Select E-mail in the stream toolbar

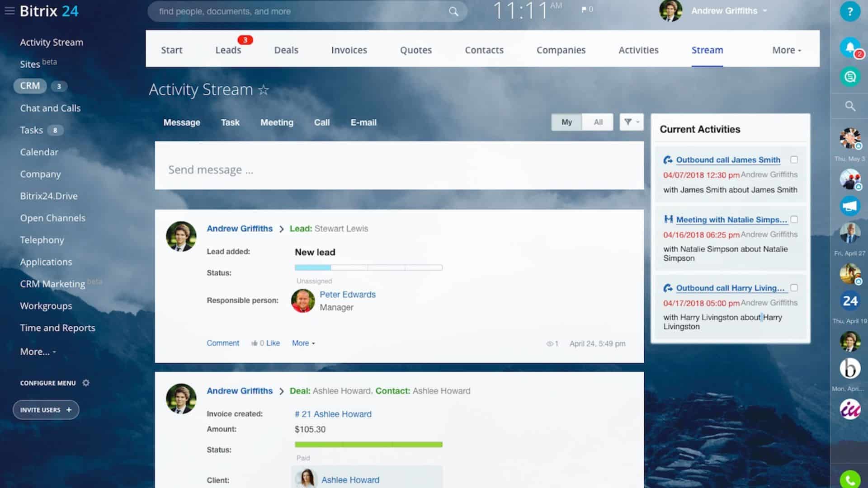[363, 122]
